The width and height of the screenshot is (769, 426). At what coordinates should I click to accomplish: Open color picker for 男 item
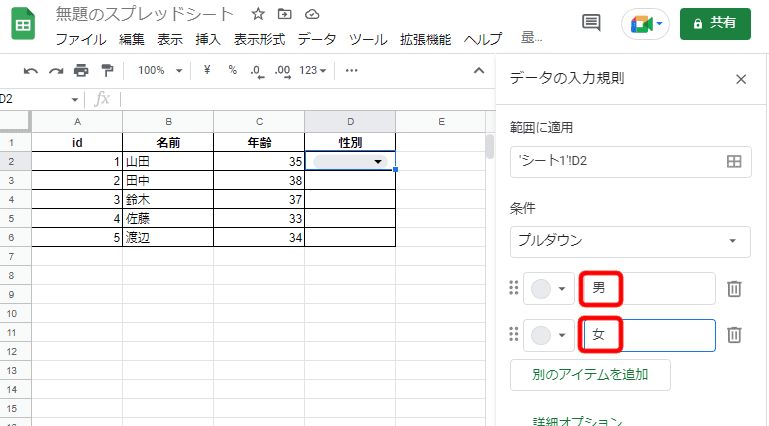pyautogui.click(x=548, y=289)
